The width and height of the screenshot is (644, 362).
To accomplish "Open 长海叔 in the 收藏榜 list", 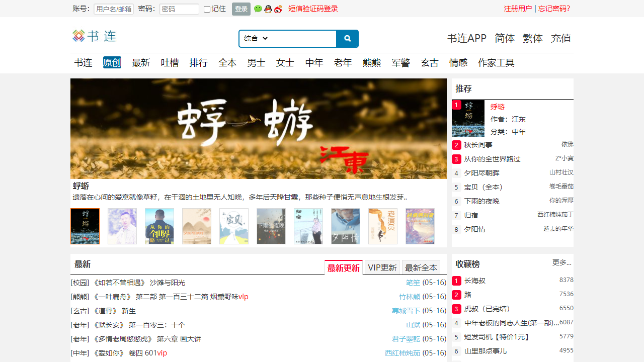I will click(475, 281).
